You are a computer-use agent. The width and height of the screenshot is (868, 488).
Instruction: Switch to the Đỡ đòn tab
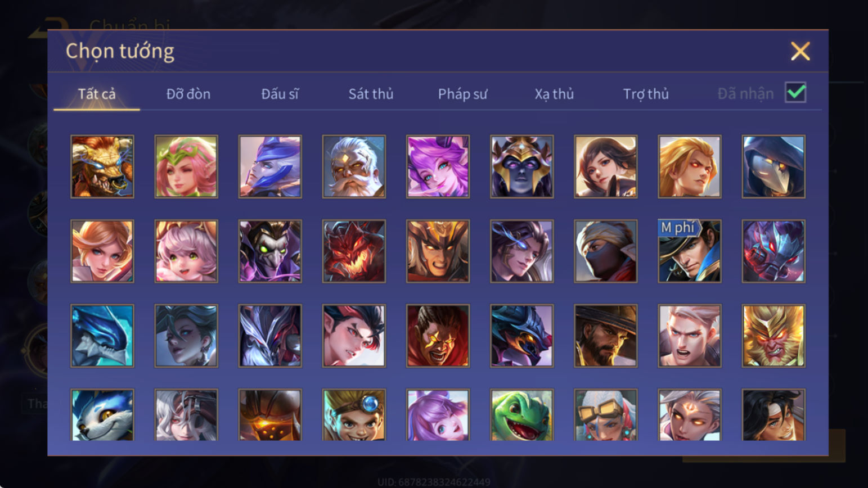tap(188, 94)
